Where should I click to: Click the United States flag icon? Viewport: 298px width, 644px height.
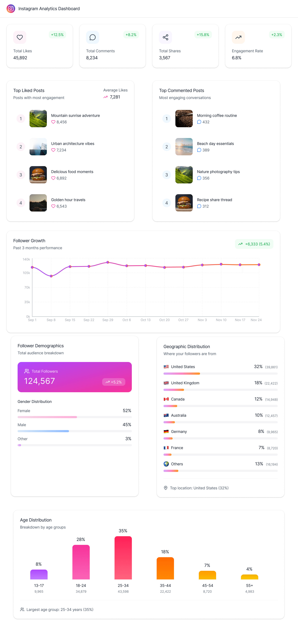166,367
